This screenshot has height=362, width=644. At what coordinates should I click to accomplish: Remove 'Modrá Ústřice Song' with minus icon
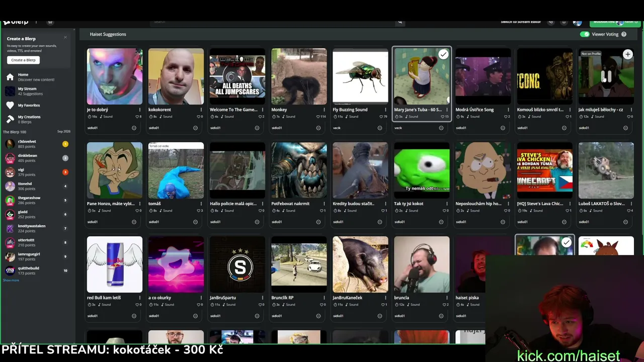(x=502, y=128)
